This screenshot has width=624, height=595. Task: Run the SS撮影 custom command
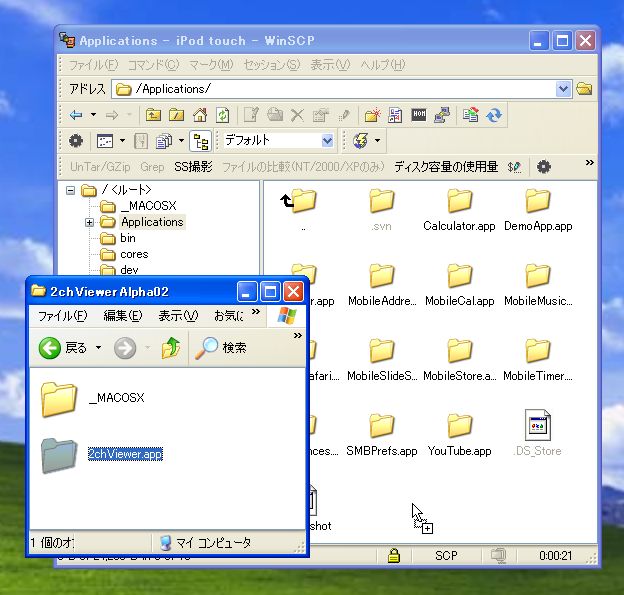click(193, 167)
